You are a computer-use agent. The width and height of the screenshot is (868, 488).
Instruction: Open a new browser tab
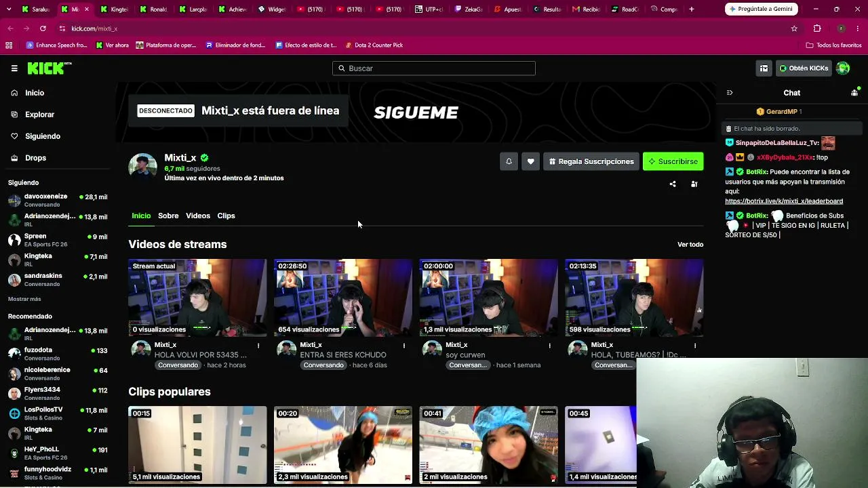point(691,9)
